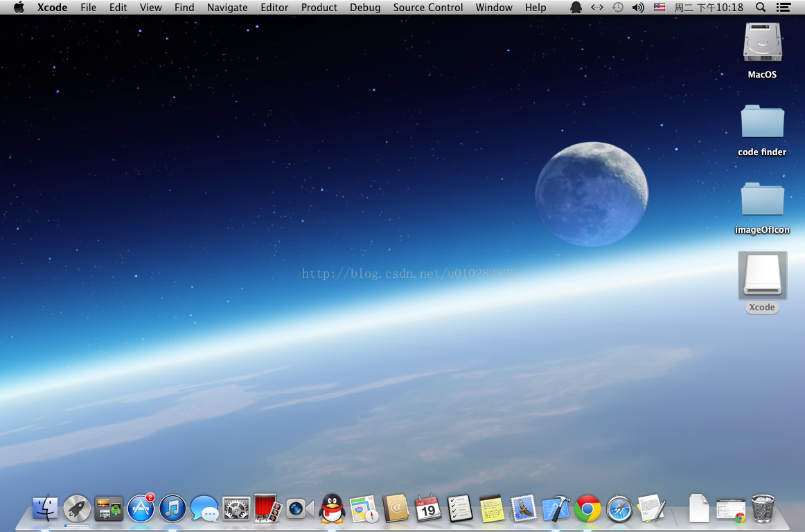Open the Mac App Store icon
This screenshot has width=805, height=532.
coord(141,509)
